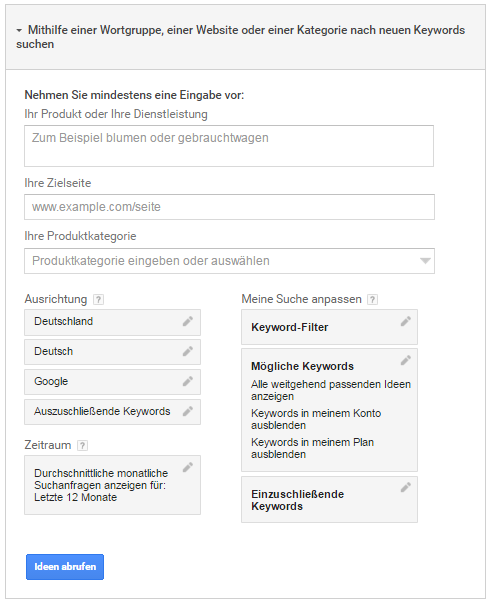Edit the Deutschland location pencil icon
Image resolution: width=488 pixels, height=602 pixels.
tap(187, 321)
